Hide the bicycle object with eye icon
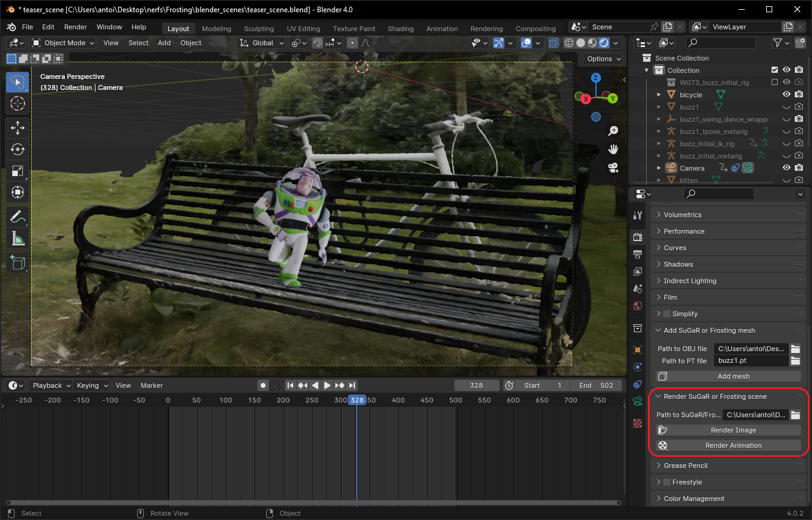The image size is (812, 520). pos(786,94)
